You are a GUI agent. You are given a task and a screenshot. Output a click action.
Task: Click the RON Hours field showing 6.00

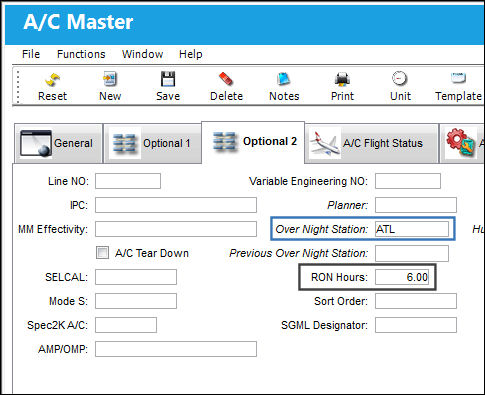coord(402,277)
